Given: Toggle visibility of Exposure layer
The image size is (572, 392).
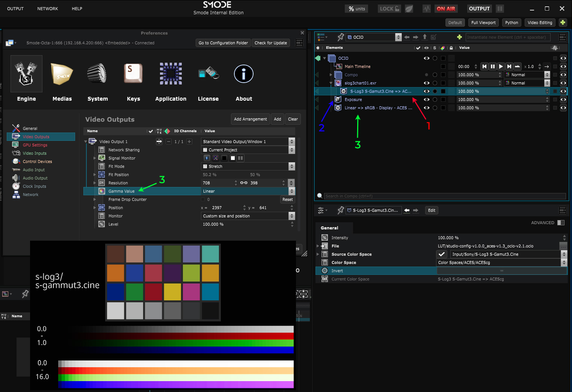Looking at the screenshot, I should coord(426,100).
